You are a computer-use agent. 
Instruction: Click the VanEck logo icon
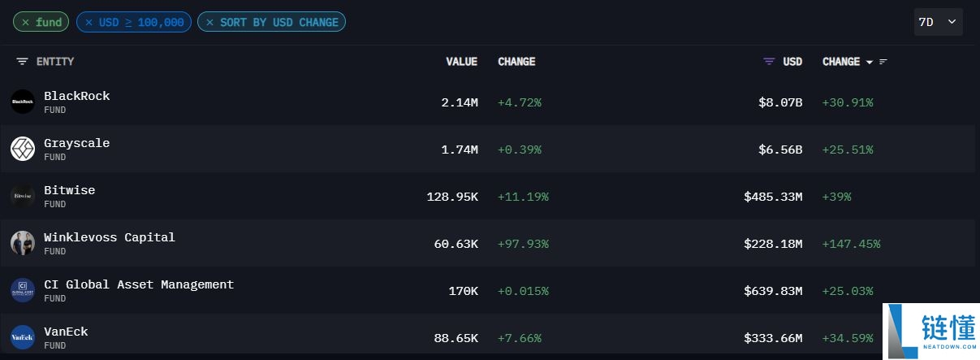[23, 337]
